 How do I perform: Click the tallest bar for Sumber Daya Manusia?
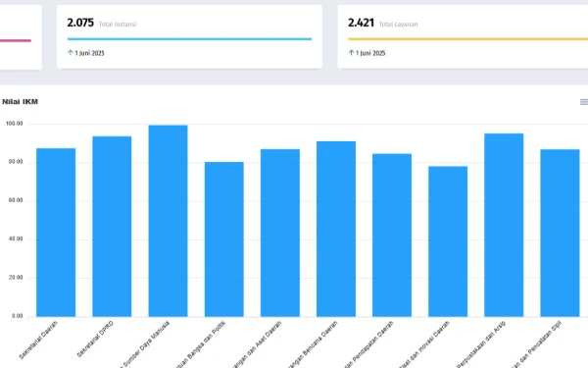[168, 221]
